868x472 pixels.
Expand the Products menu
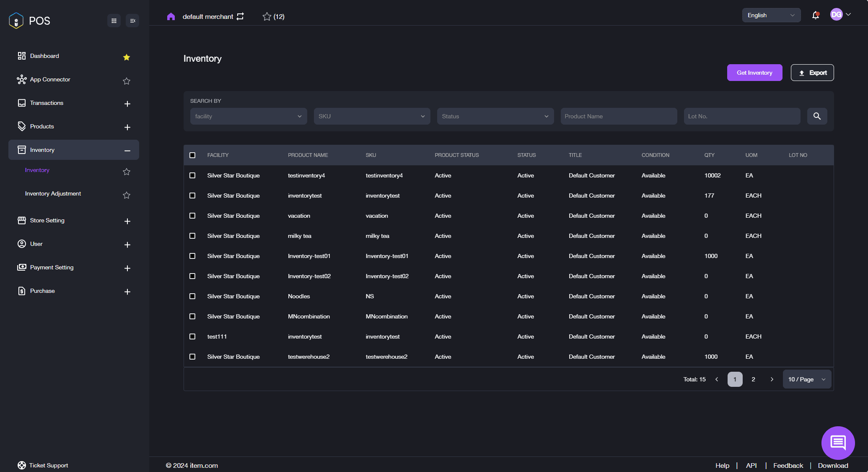127,127
